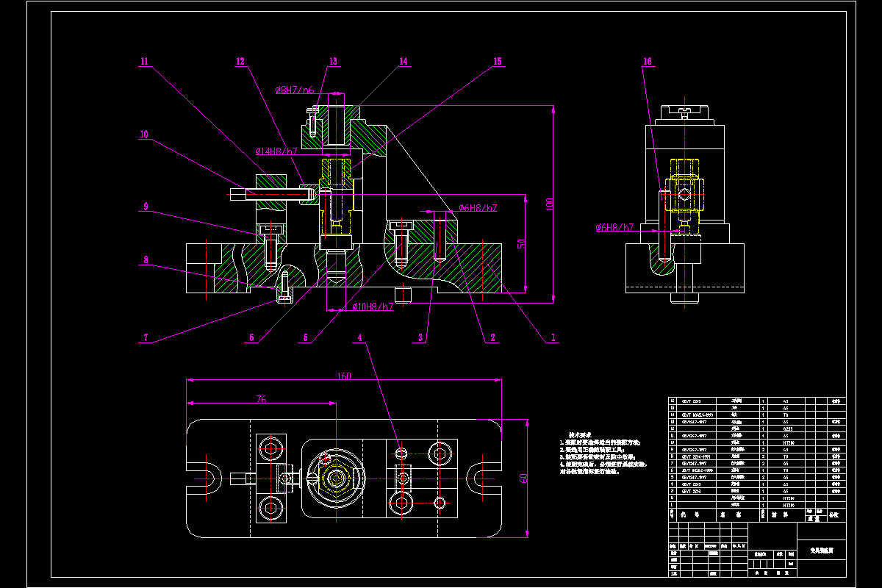Viewport: 882px width, 588px height.
Task: Click the Q235 material cell in parts list
Action: 786,429
